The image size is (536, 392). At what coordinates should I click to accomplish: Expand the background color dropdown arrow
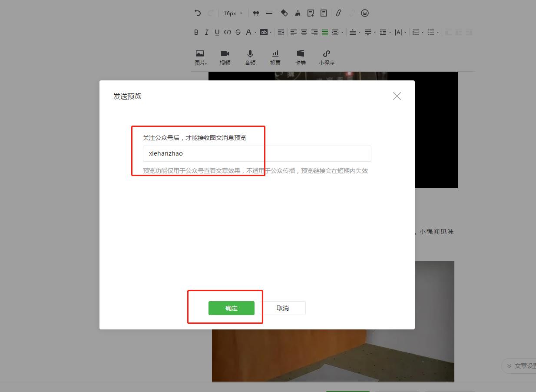271,33
